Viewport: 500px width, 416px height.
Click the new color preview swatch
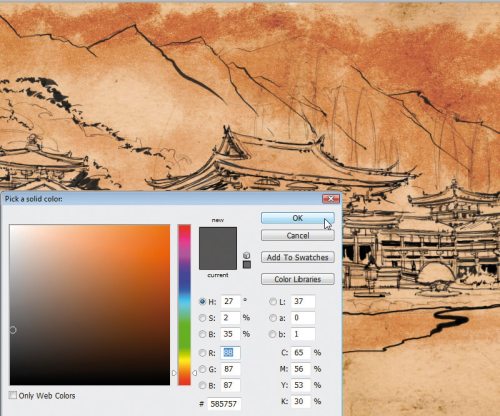[x=218, y=238]
